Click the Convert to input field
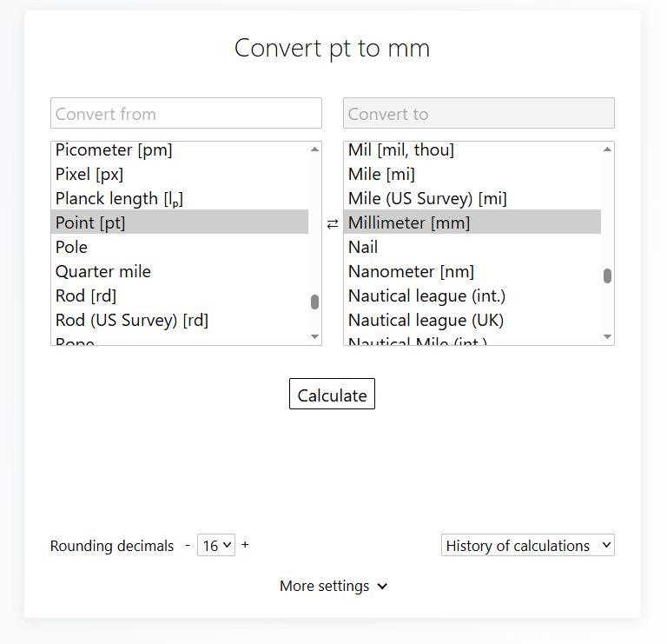Screen dimensions: 667x644 (479, 114)
